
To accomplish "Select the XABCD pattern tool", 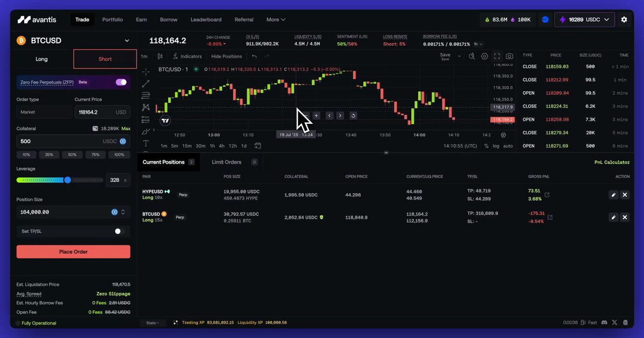I will (146, 107).
